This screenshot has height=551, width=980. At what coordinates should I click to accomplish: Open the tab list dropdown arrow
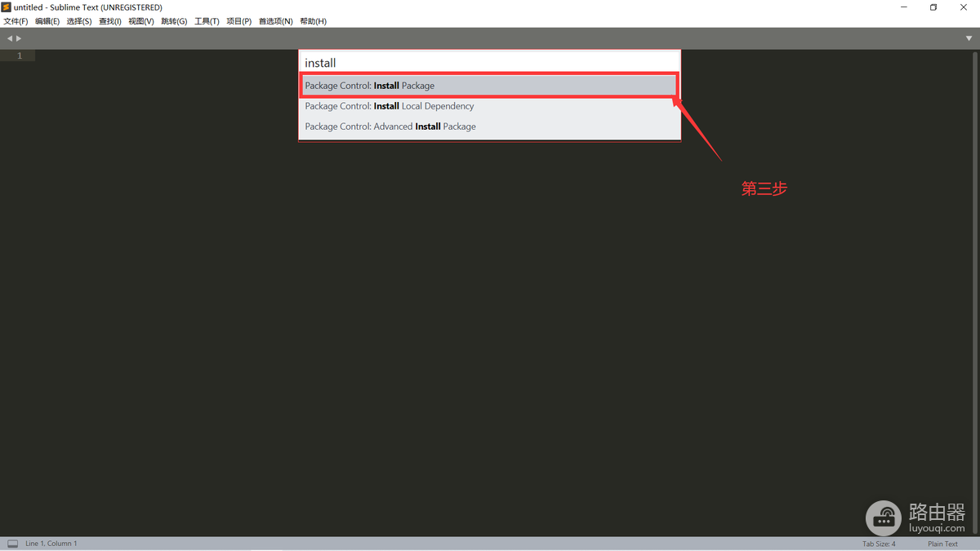pos(969,38)
